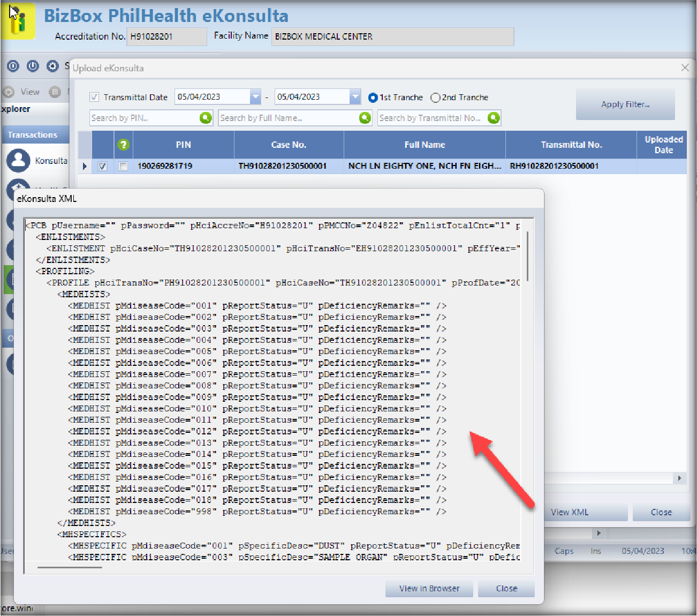The width and height of the screenshot is (697, 616).
Task: Click the search icon beside Search by PIN
Action: tap(206, 118)
